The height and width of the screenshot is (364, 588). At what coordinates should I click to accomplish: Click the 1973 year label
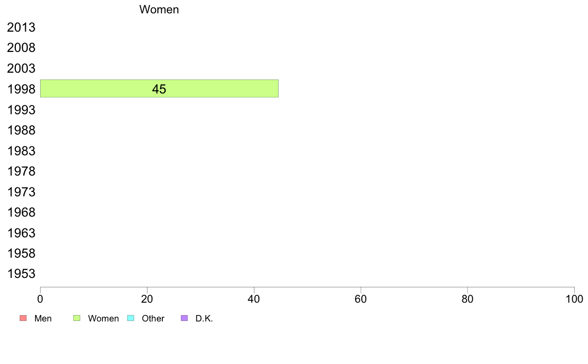tap(21, 192)
